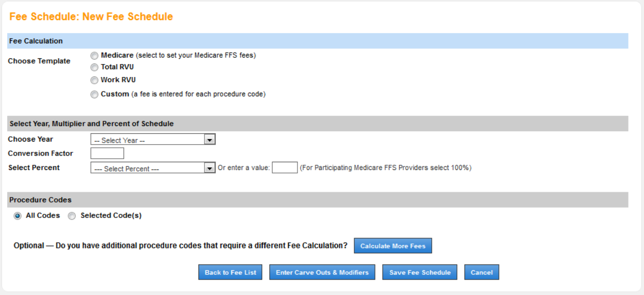
Task: Click the Select Year, Multiplier and Percent header
Action: pyautogui.click(x=91, y=124)
